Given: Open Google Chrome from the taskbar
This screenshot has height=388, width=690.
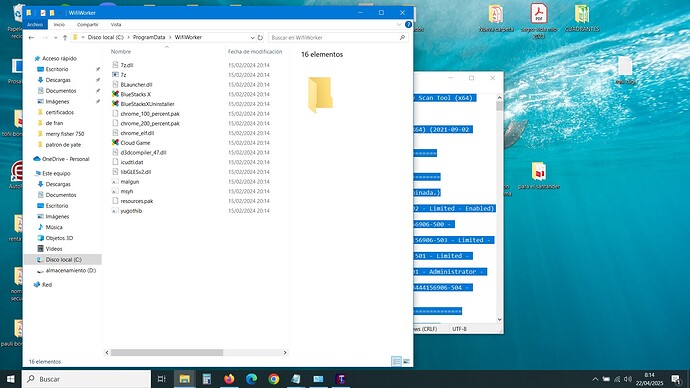Looking at the screenshot, I should tap(274, 379).
